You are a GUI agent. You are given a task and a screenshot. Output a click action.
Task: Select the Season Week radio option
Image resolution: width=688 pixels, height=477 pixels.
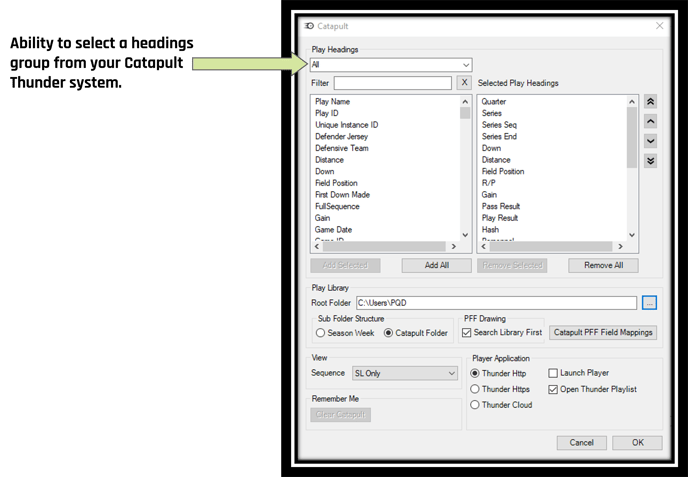[x=345, y=333]
